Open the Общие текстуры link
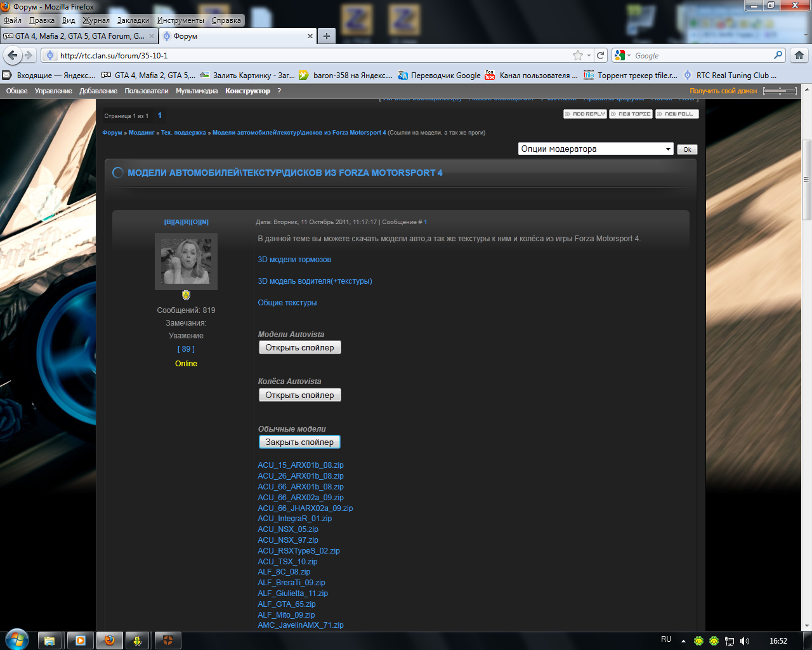Screen dimensions: 812x650 pos(287,303)
